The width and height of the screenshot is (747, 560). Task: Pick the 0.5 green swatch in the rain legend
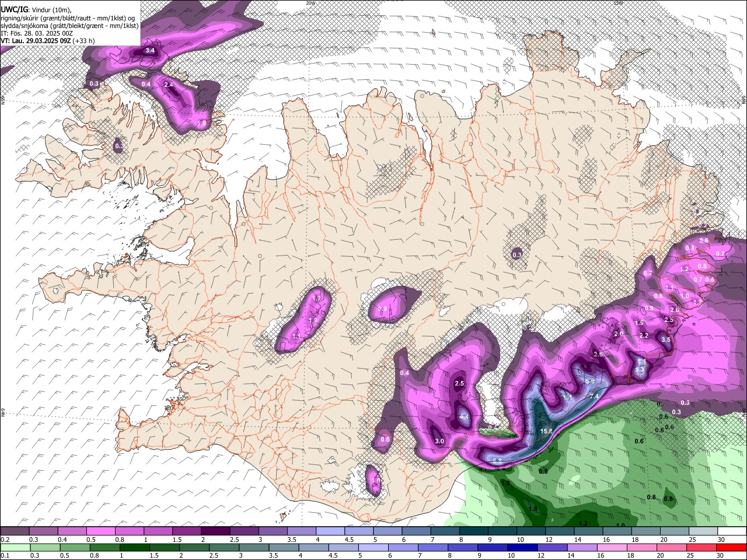75,547
